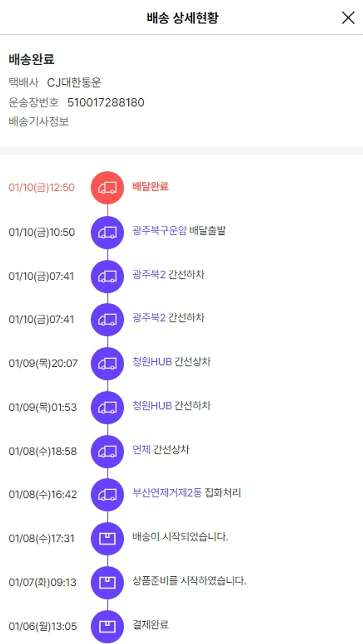Screen dimensions: 363x644
Task: Click truck icon for 부산연제거제2동 집화처리
Action: 107,495
